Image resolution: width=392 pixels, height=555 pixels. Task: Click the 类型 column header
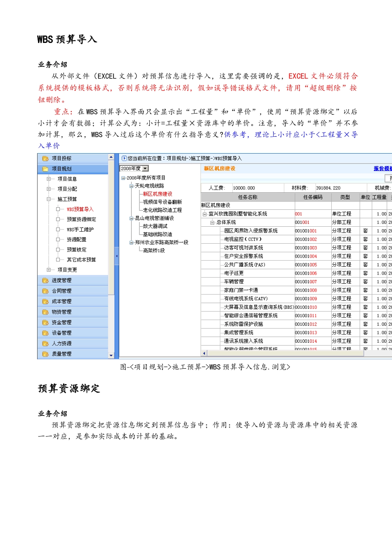pos(345,197)
